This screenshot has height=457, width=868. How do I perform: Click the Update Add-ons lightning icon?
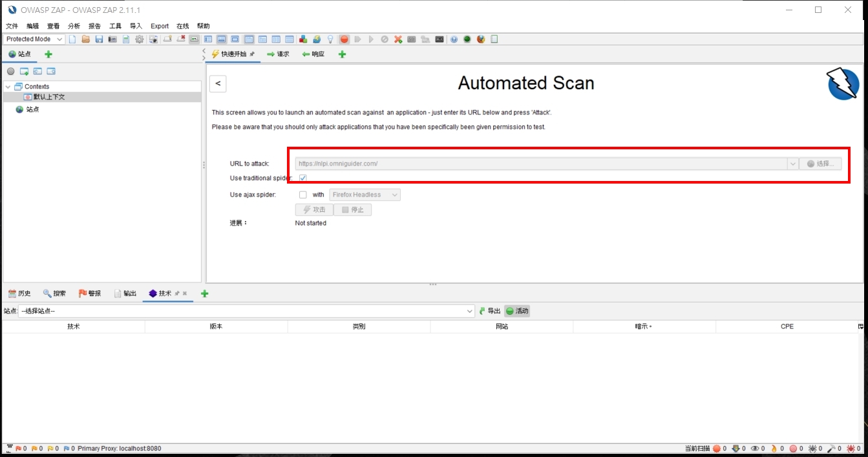(x=317, y=39)
